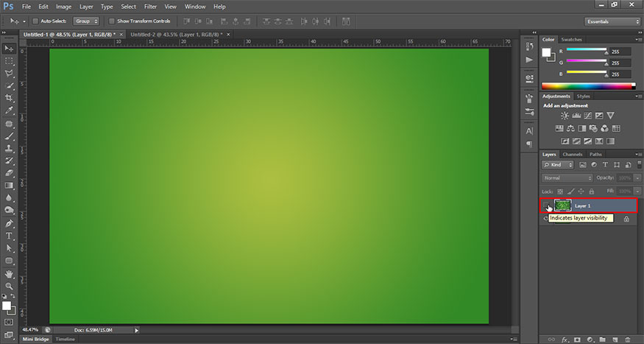Viewport: 644px width, 344px height.
Task: Add a Vibrance adjustment triangle icon
Action: [x=611, y=116]
